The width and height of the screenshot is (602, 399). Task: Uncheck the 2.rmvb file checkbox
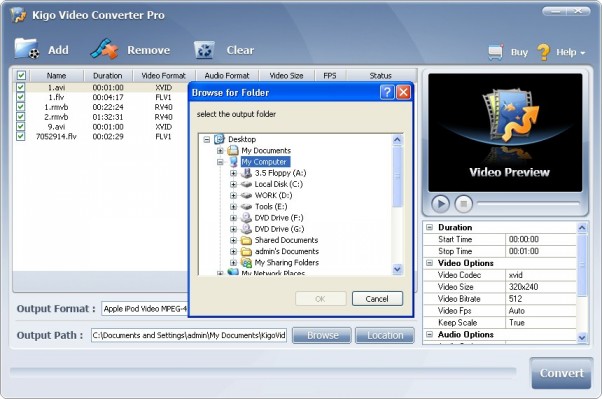coord(20,117)
